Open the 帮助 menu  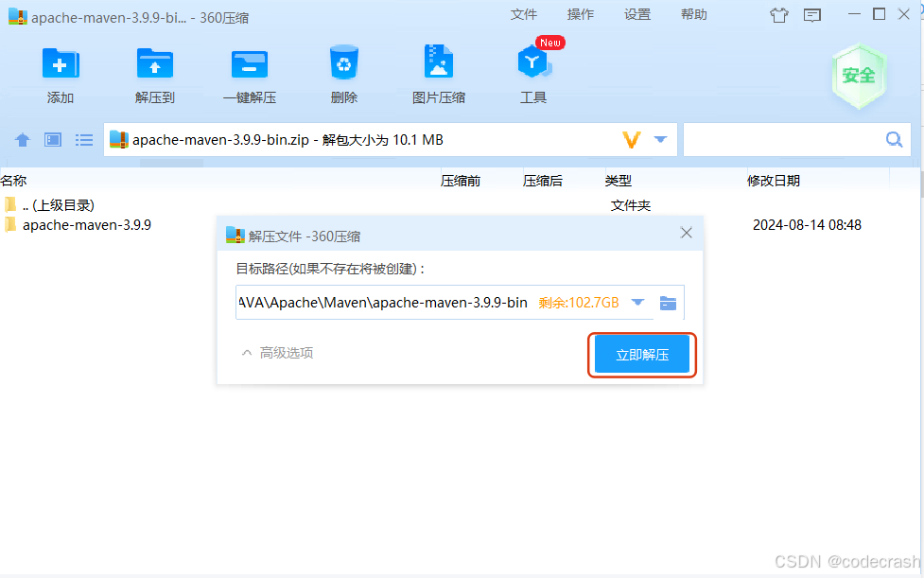tap(693, 14)
